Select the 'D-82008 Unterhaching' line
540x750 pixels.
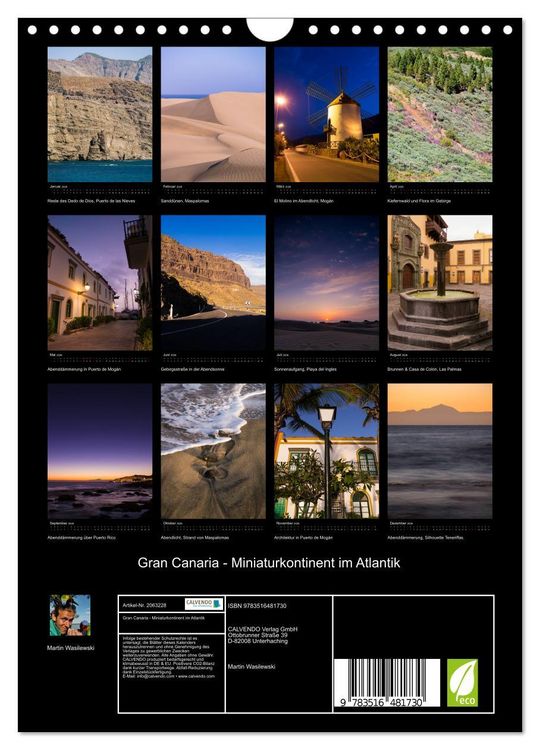[x=258, y=641]
